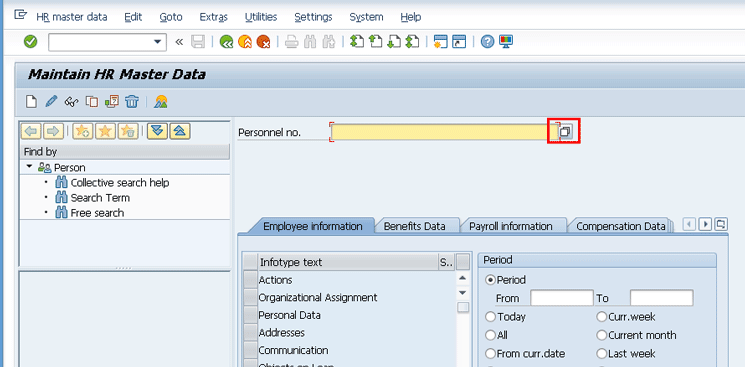Click the Previous Page icon
Viewport: 745px width, 367px height.
[x=375, y=42]
